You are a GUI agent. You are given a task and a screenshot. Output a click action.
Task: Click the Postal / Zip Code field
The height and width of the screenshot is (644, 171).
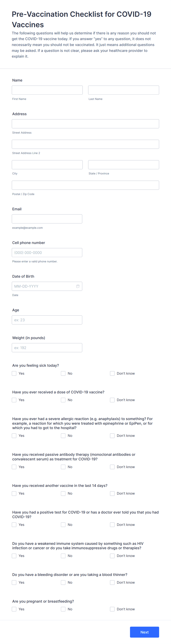point(85,185)
